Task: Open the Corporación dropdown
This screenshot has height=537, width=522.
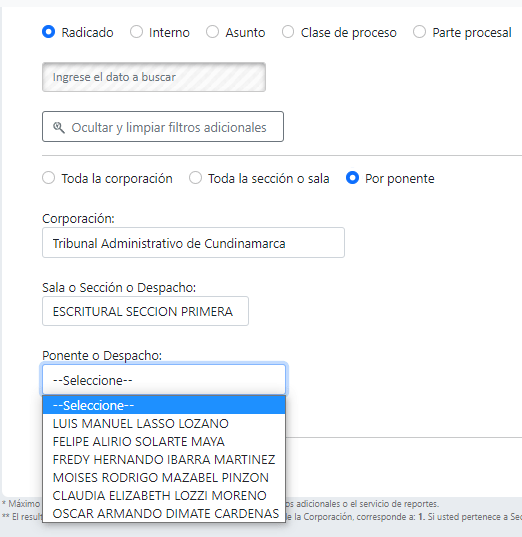Action: click(193, 242)
